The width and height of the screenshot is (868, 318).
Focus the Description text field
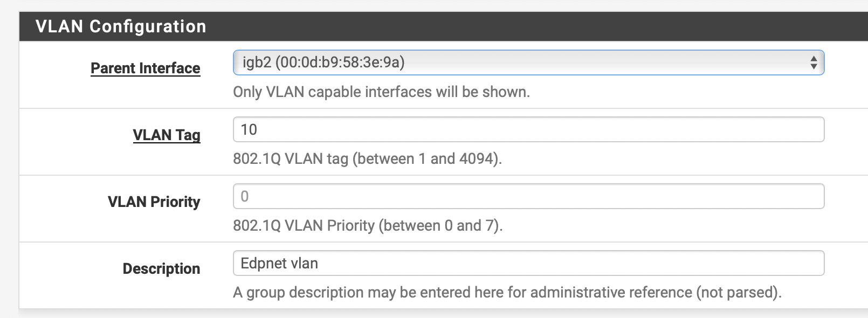pos(528,263)
